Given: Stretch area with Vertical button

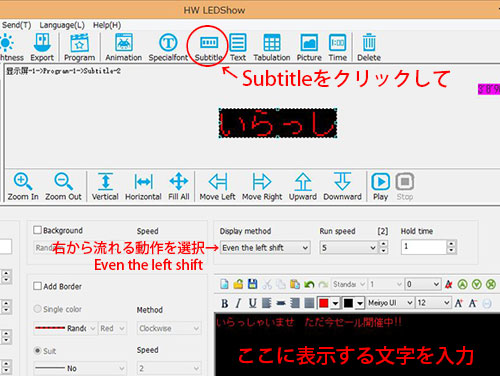Looking at the screenshot, I should [105, 186].
